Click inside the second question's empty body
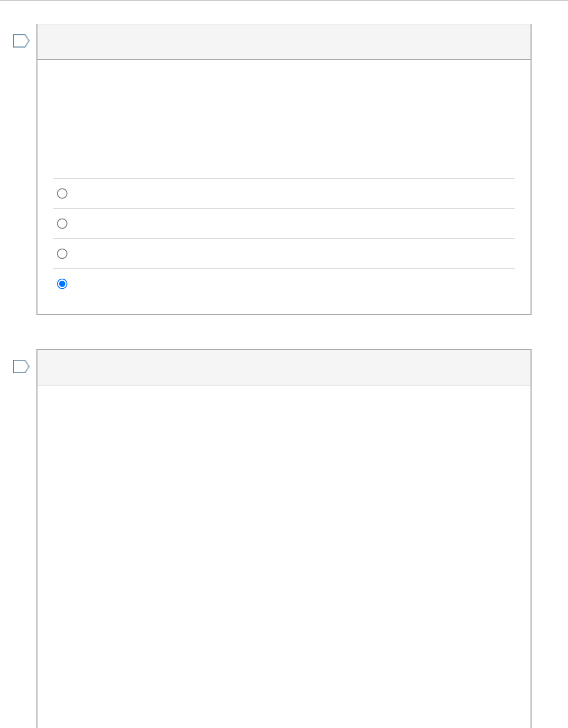 [284, 556]
